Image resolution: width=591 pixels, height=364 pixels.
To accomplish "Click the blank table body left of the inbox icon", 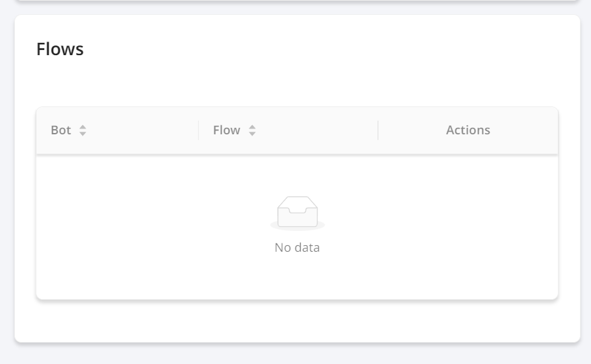I will coord(151,226).
